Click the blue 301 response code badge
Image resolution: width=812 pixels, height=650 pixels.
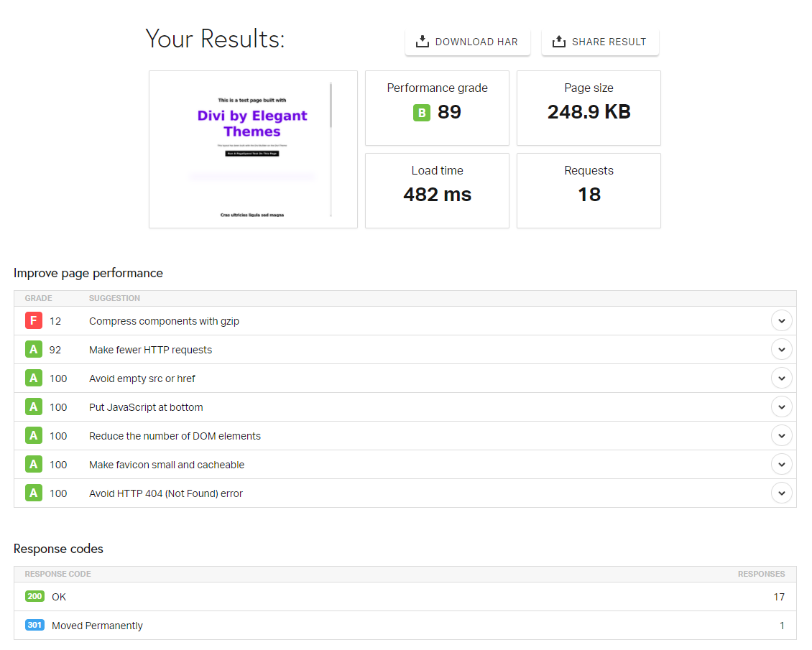pos(34,625)
